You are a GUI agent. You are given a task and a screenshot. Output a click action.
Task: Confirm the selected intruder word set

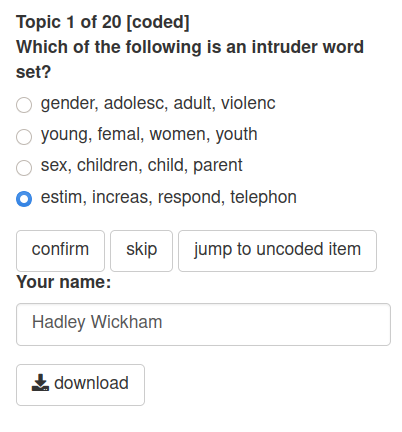click(x=60, y=251)
